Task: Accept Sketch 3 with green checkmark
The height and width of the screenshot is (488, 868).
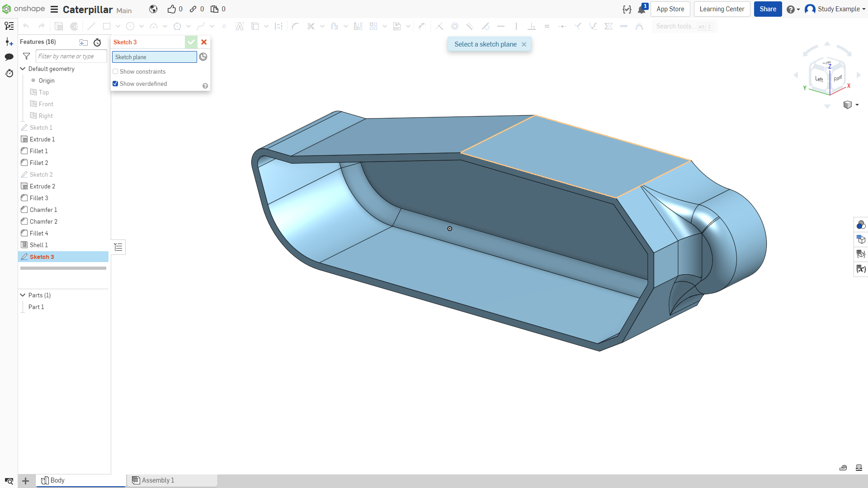Action: (x=191, y=42)
